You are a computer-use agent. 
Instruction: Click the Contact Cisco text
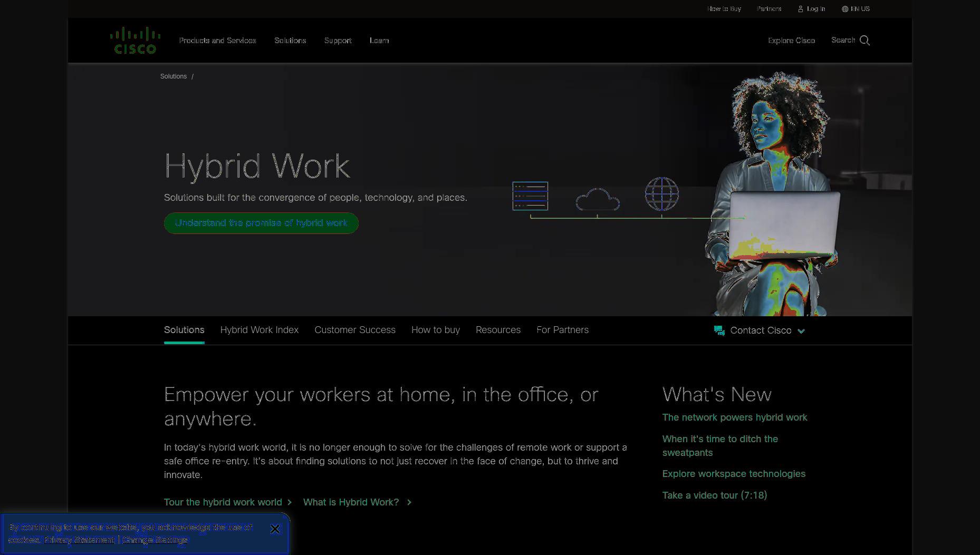pyautogui.click(x=761, y=330)
